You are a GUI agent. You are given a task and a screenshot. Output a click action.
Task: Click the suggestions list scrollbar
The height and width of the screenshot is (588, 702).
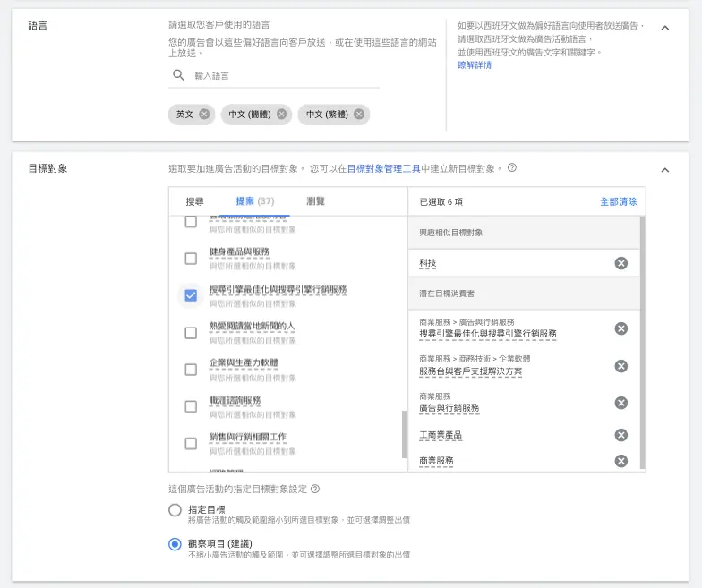point(405,434)
